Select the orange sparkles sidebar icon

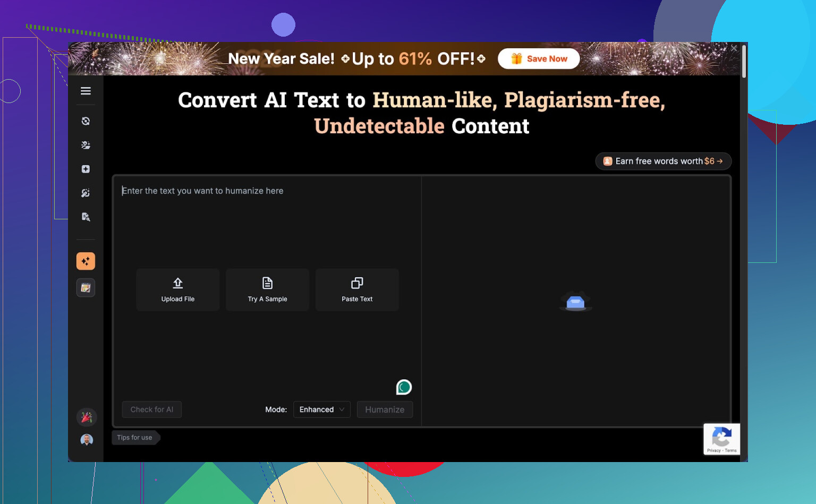click(x=86, y=261)
